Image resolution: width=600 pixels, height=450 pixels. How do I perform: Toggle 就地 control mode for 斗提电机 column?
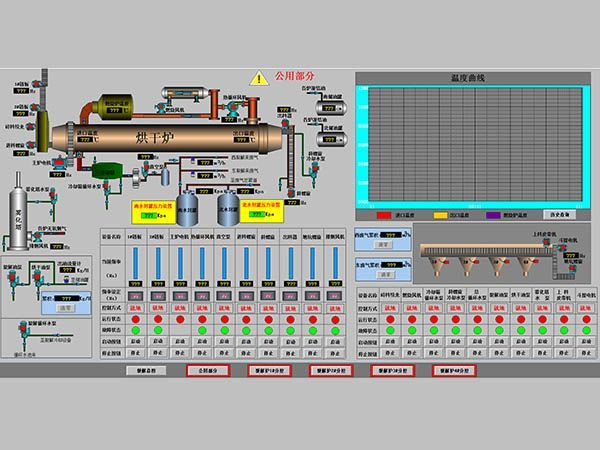coord(586,308)
